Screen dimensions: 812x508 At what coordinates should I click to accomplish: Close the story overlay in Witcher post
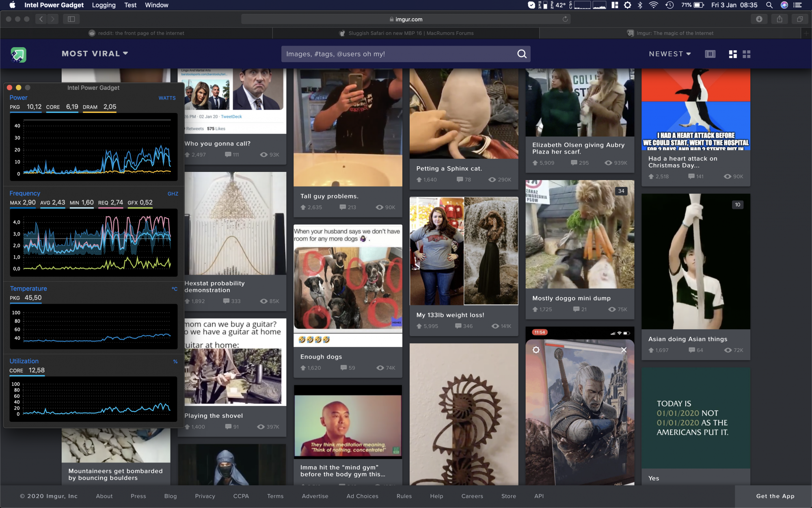pyautogui.click(x=624, y=350)
